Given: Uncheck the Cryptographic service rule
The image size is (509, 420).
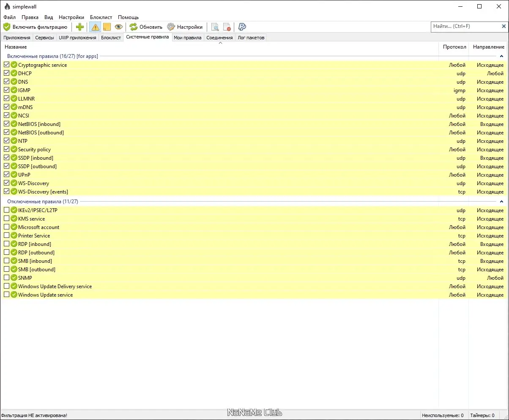Looking at the screenshot, I should point(6,65).
